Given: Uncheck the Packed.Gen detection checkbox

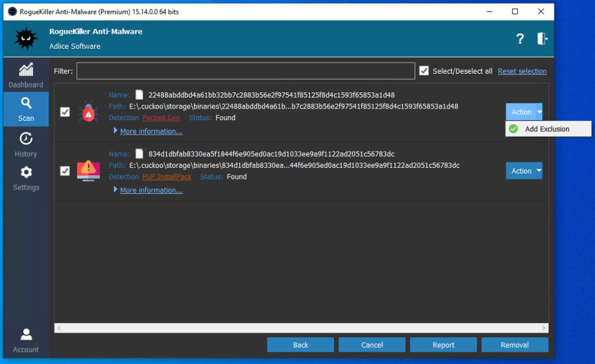Looking at the screenshot, I should 65,112.
